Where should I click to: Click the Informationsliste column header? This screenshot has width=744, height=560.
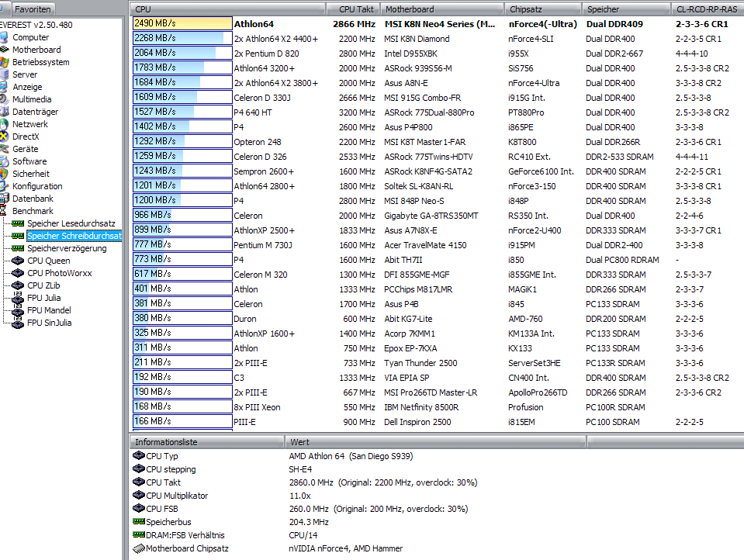[207, 442]
